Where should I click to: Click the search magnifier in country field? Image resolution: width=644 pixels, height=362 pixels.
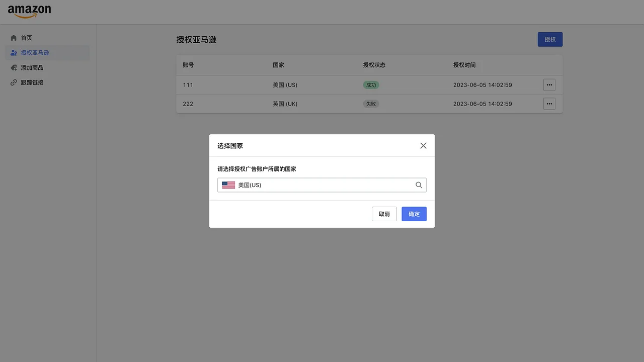(419, 185)
